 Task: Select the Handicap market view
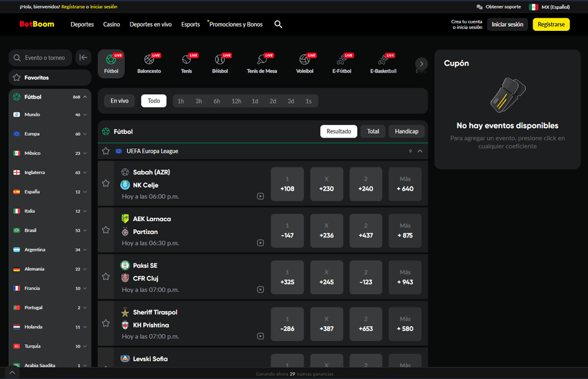pos(406,131)
